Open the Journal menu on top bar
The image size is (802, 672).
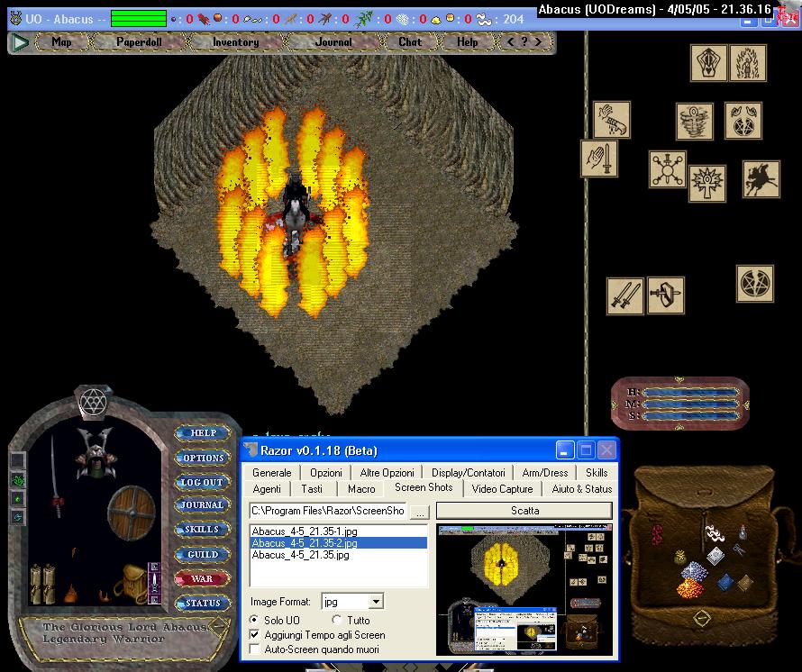(x=333, y=42)
